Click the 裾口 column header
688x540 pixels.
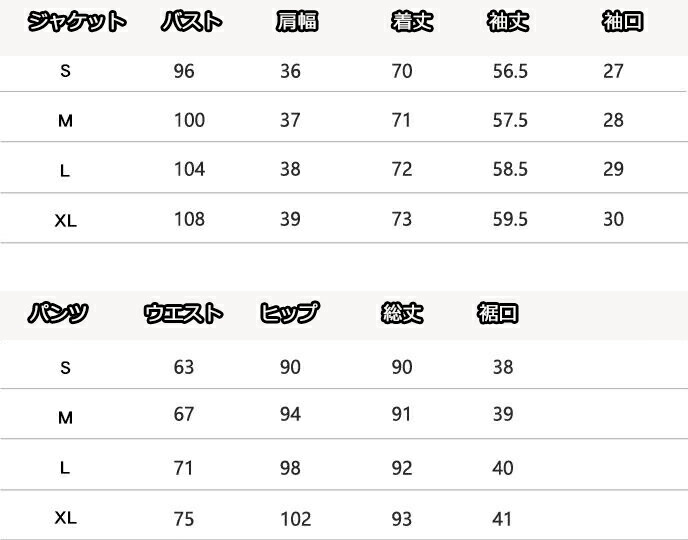tap(498, 314)
